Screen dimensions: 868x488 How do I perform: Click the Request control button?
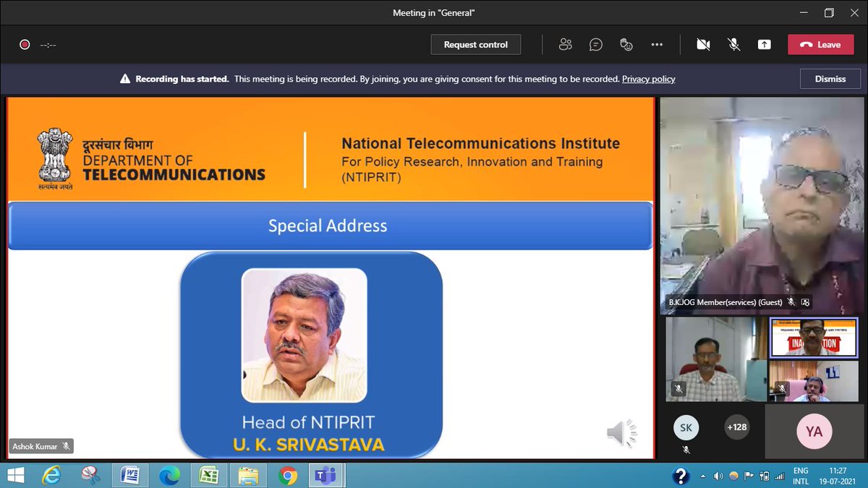click(x=476, y=44)
